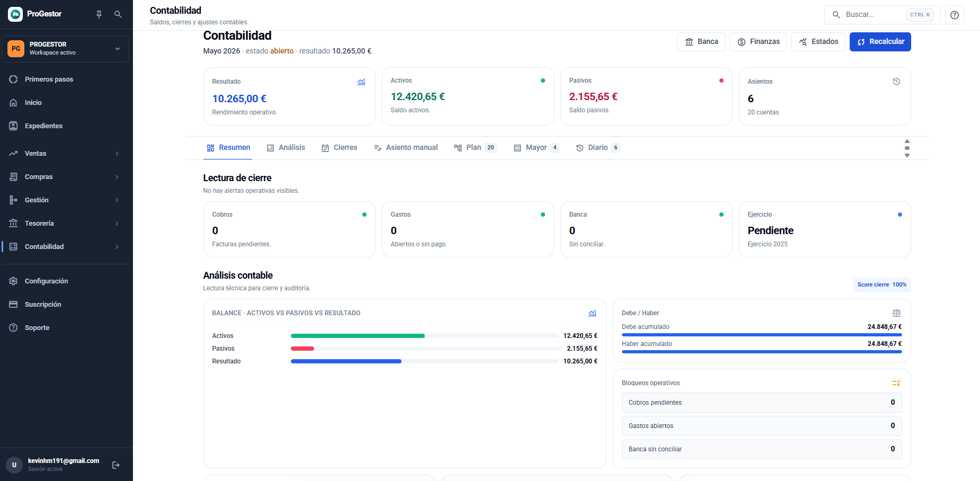The width and height of the screenshot is (980, 481).
Task: Click the blue Resultado progress bar
Action: point(346,361)
